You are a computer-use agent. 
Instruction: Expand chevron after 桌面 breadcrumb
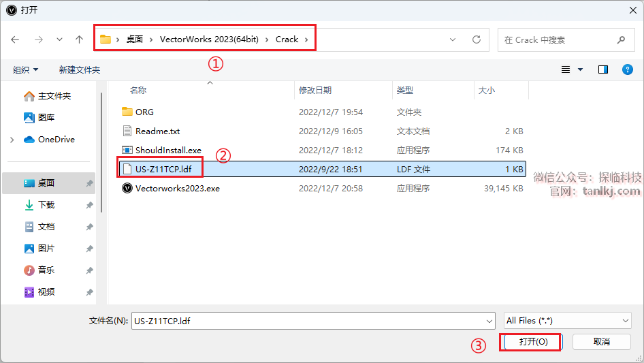click(151, 40)
